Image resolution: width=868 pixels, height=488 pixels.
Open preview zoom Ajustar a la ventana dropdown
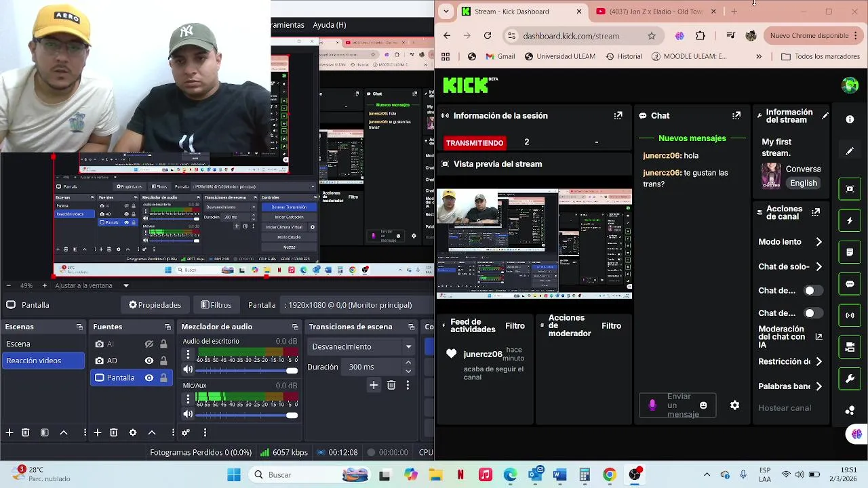pyautogui.click(x=125, y=285)
